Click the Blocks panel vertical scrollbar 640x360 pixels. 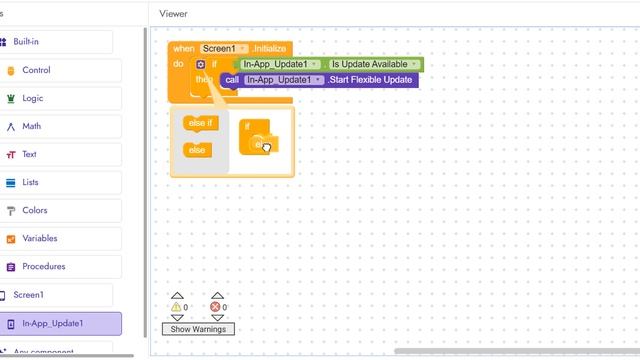coord(145,182)
